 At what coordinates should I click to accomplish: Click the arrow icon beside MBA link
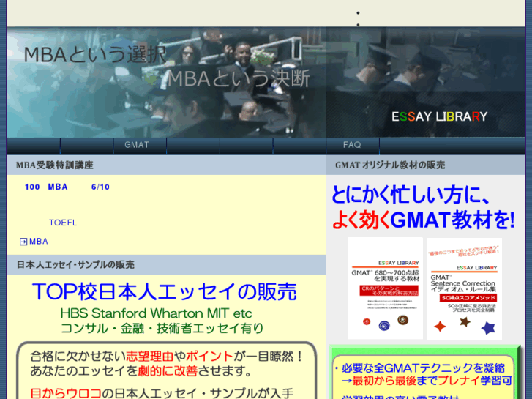click(23, 242)
